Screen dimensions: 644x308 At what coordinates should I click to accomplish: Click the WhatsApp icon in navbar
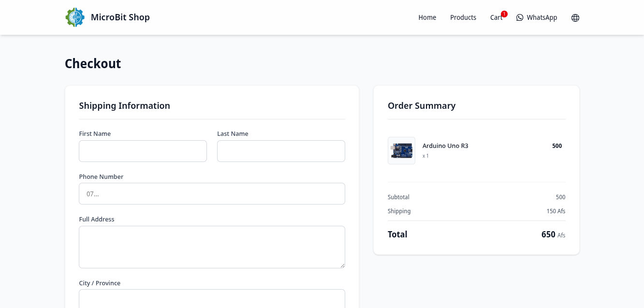click(520, 17)
